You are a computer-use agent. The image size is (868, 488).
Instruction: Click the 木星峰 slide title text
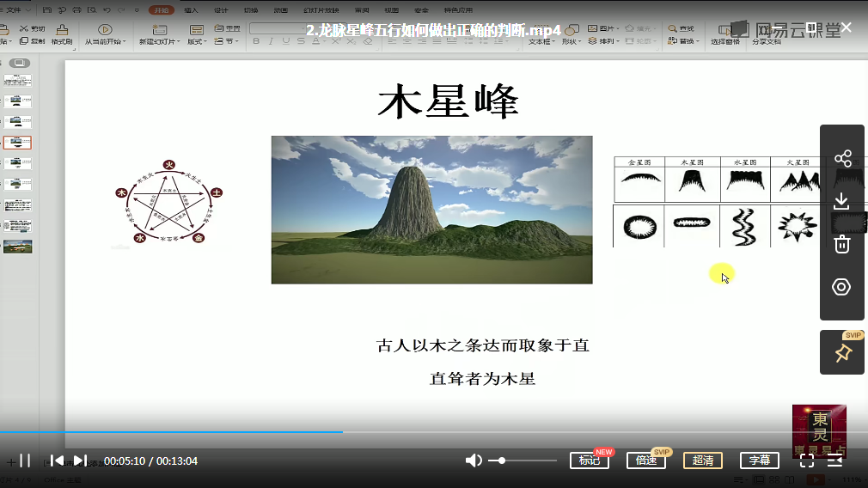tap(449, 101)
